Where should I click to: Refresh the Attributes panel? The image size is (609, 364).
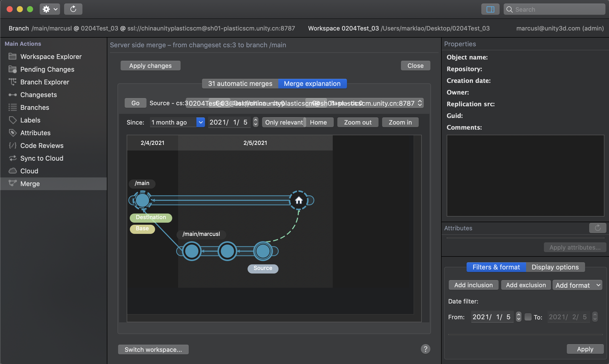tap(598, 228)
